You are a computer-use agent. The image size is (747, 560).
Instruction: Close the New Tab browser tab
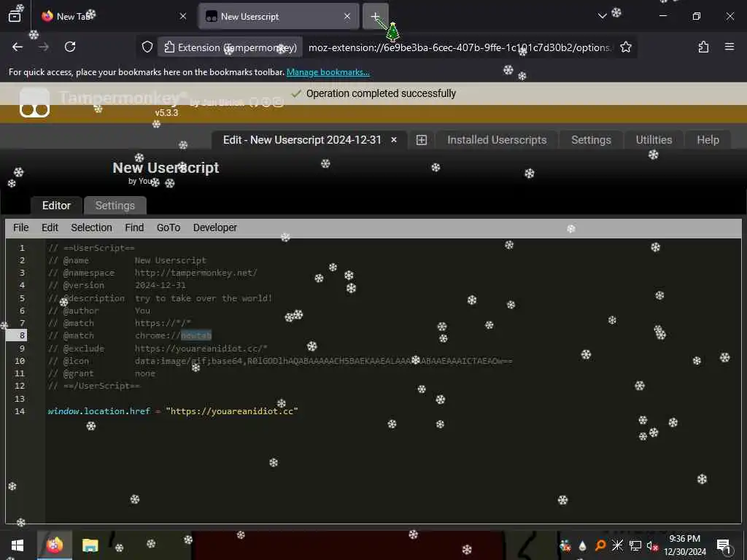pyautogui.click(x=183, y=16)
